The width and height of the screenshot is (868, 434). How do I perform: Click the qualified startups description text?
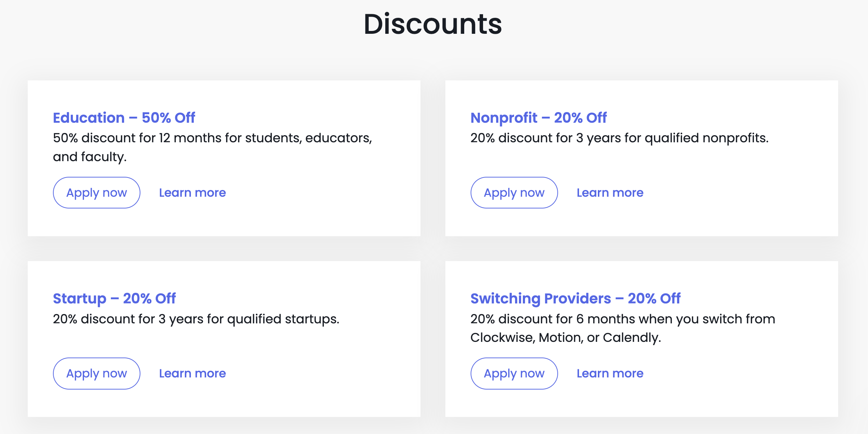pyautogui.click(x=196, y=319)
